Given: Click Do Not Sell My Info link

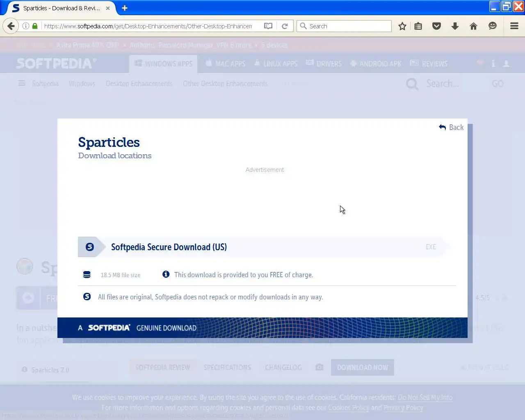Looking at the screenshot, I should (x=425, y=397).
